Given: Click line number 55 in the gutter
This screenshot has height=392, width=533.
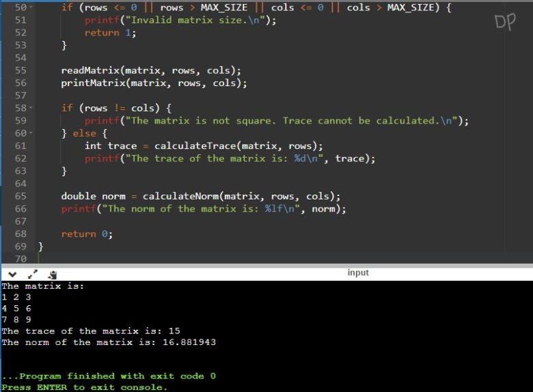Looking at the screenshot, I should click(x=20, y=70).
